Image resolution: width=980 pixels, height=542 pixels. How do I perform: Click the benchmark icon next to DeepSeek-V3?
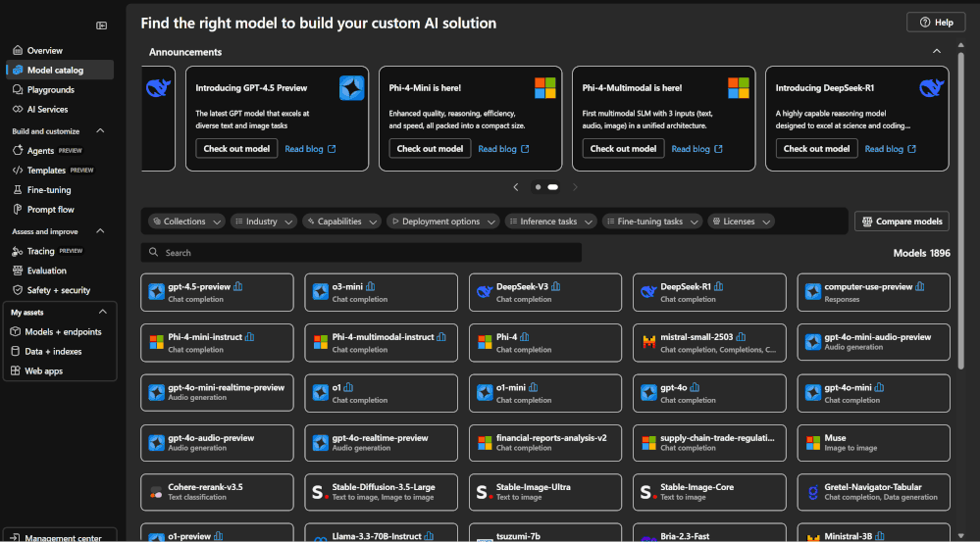point(556,286)
